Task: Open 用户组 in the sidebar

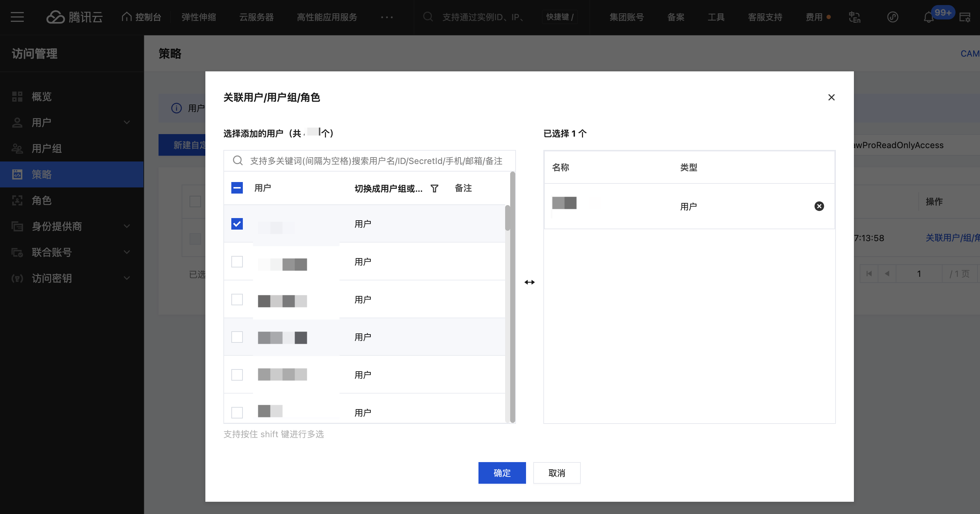Action: (46, 149)
